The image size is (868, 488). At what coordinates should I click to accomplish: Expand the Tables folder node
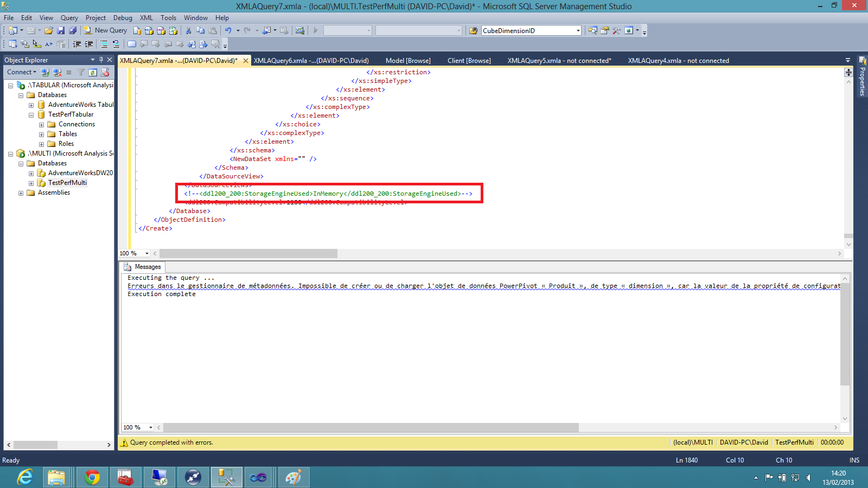tap(41, 134)
